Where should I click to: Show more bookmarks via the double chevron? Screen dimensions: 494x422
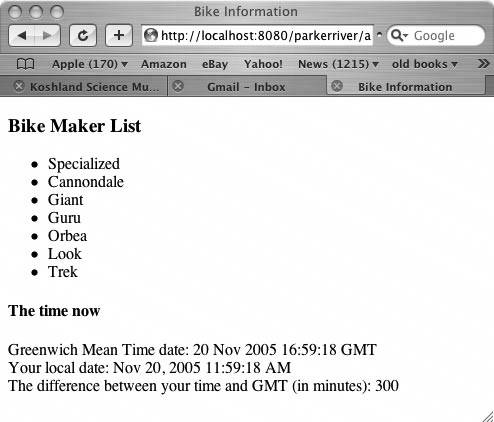point(483,63)
